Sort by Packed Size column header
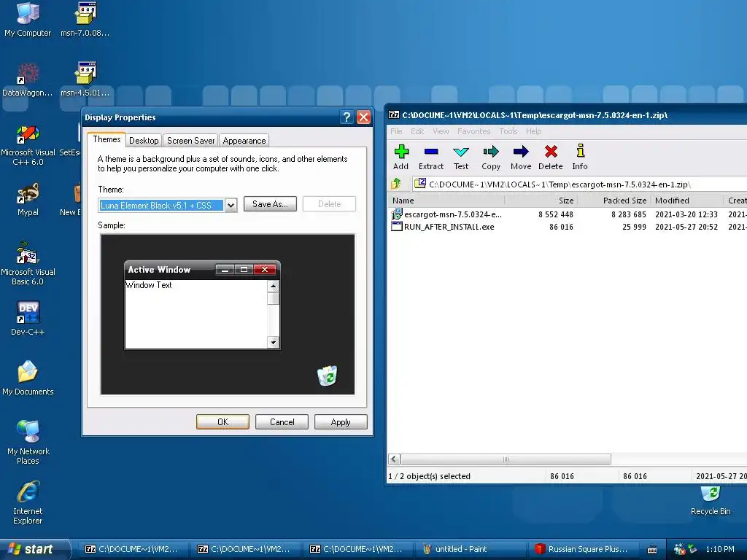 click(614, 201)
